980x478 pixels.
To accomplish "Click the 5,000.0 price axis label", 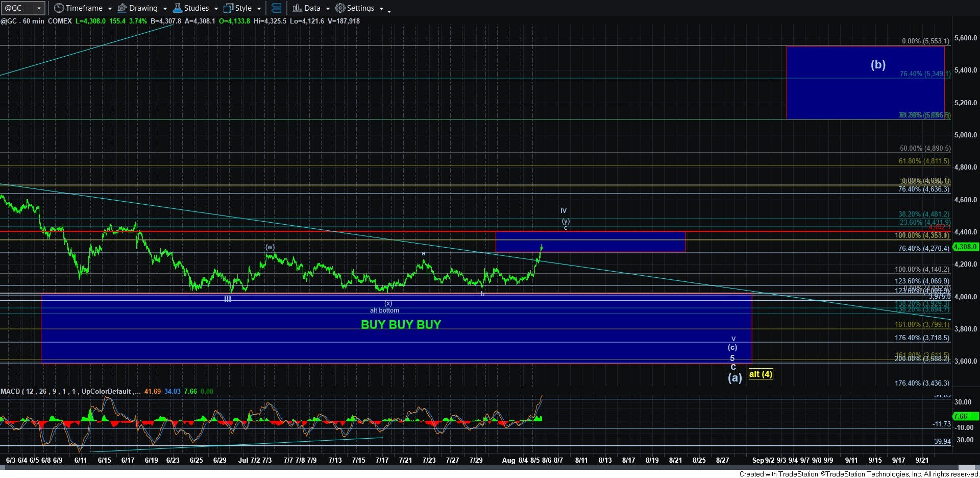I will click(x=965, y=135).
